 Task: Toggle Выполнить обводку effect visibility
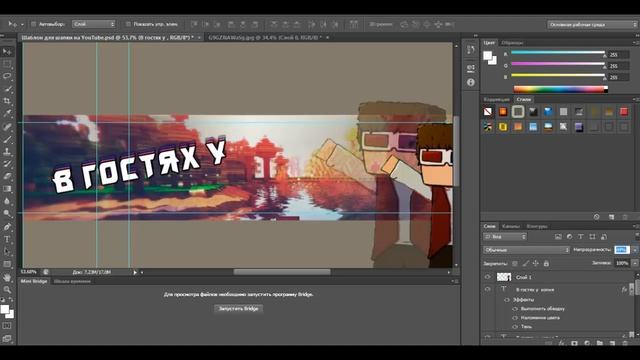[515, 309]
